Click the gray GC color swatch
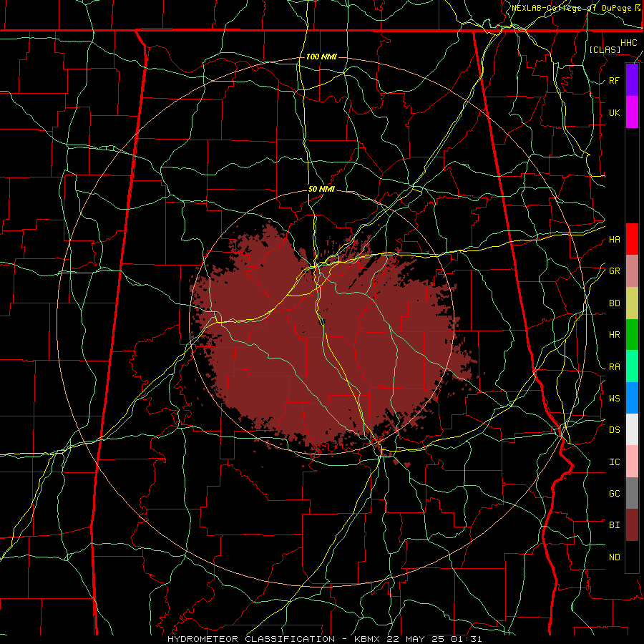The height and width of the screenshot is (644, 644). pyautogui.click(x=632, y=493)
